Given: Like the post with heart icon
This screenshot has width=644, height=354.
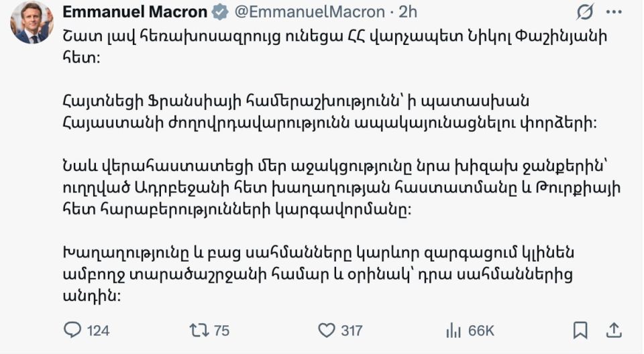Looking at the screenshot, I should point(326,330).
